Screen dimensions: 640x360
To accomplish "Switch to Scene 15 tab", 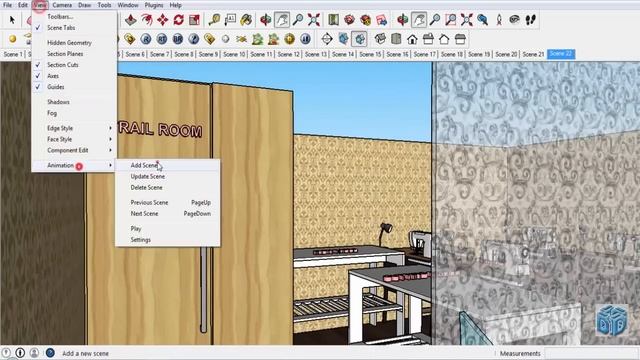I will [x=370, y=54].
